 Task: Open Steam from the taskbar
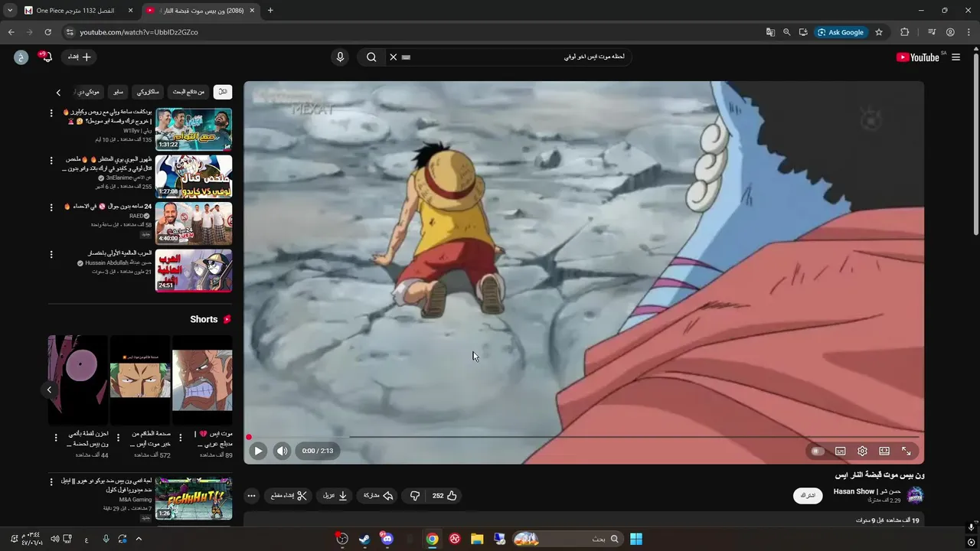364,539
